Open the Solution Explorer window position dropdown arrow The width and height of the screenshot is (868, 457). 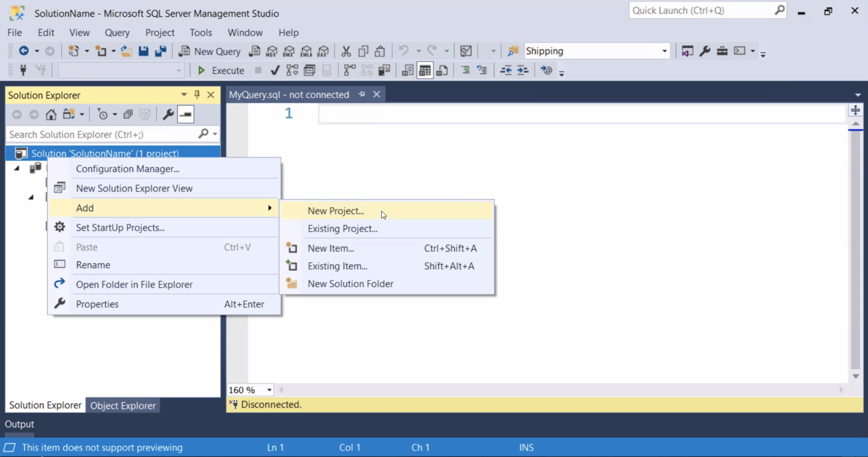[x=184, y=95]
